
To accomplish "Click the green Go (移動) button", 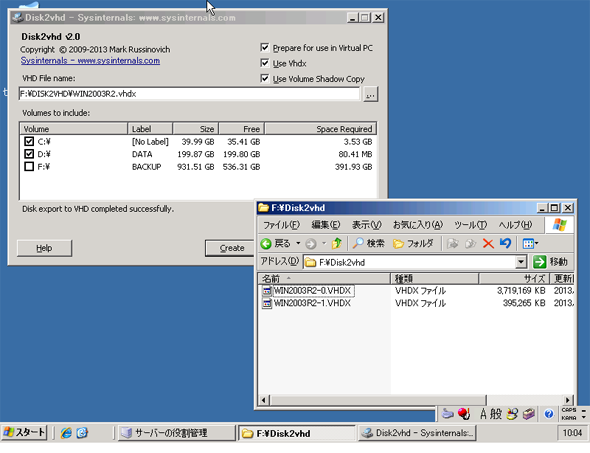I will [x=551, y=262].
